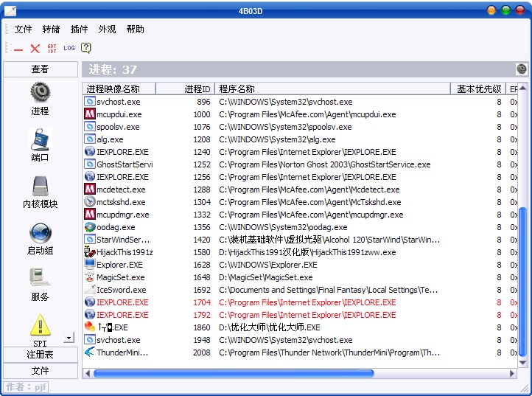
Task: Click the spoolsv.exe process icon
Action: [x=90, y=126]
